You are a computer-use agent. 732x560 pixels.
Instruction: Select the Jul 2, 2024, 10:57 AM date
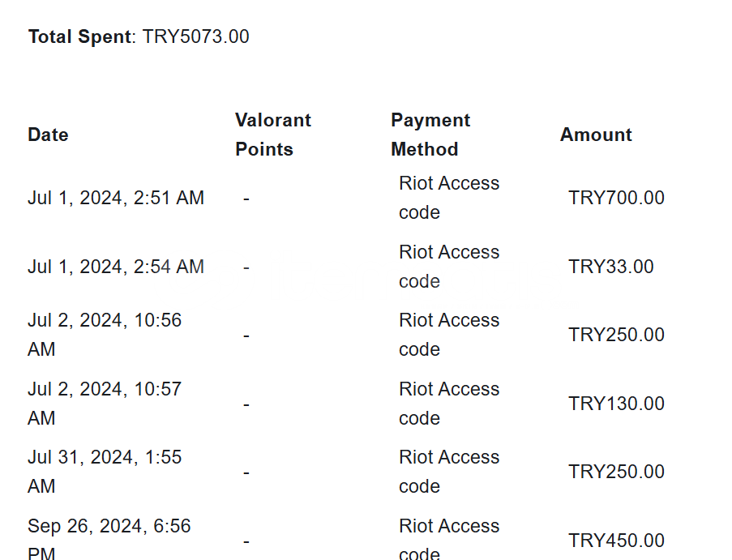pos(105,404)
